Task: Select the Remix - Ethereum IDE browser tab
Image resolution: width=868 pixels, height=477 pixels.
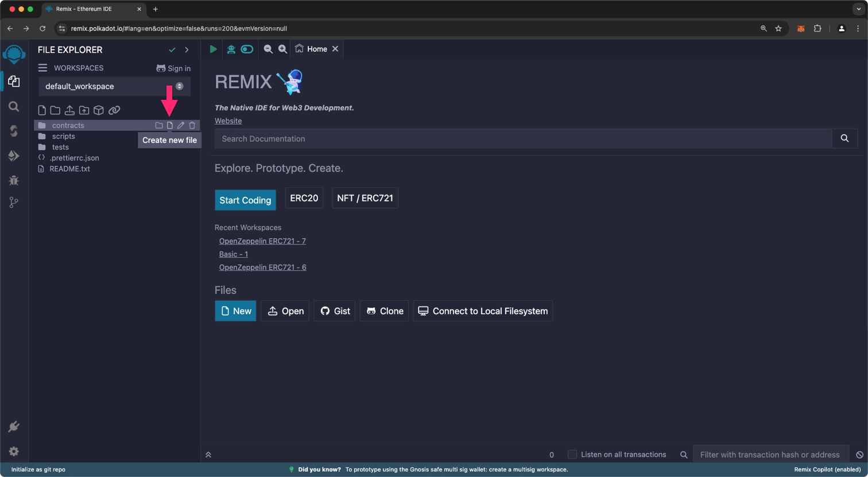Action: (94, 9)
